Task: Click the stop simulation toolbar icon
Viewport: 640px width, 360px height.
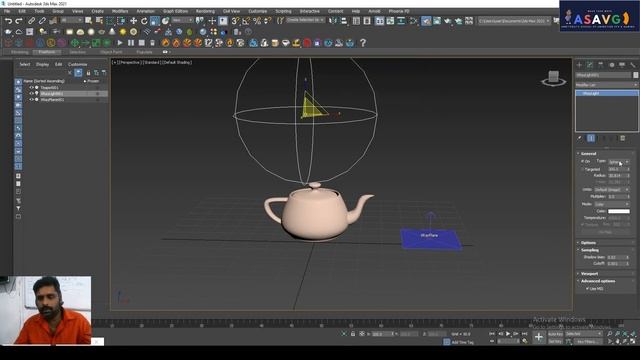Action: coord(142,42)
